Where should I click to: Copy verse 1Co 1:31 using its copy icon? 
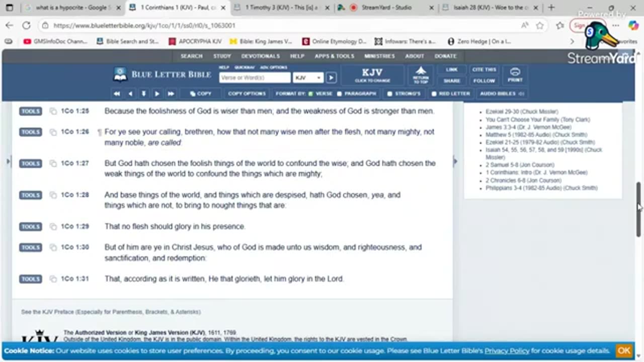[x=53, y=279]
